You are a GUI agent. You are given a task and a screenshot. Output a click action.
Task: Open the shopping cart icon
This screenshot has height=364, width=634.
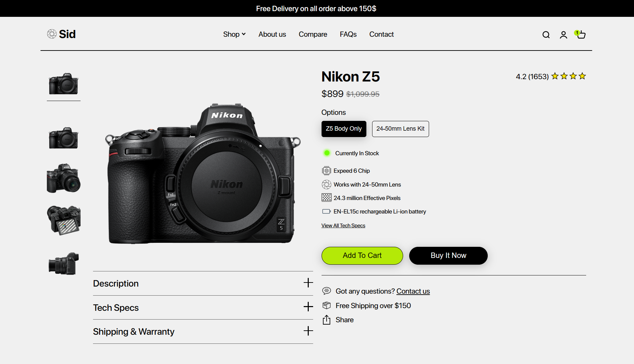click(x=581, y=35)
